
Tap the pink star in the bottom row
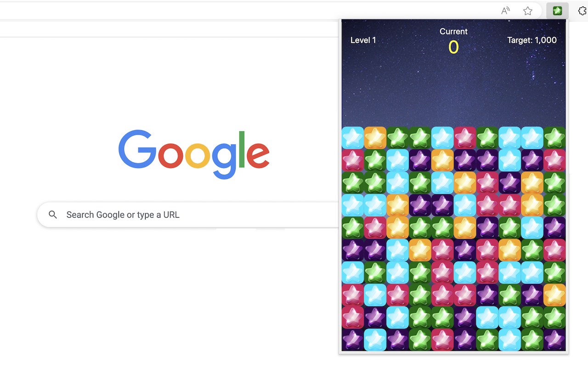(442, 339)
